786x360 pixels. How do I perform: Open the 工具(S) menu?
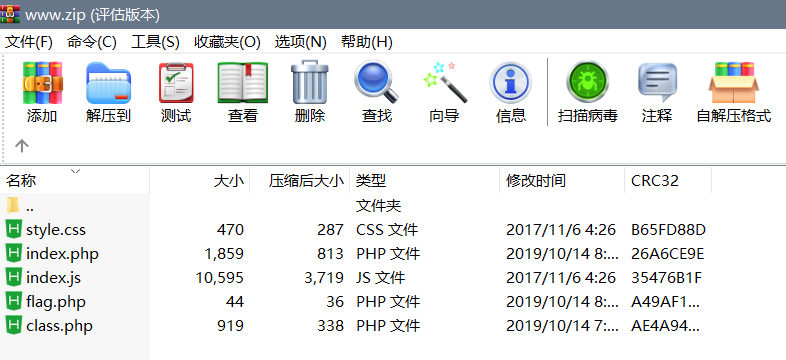click(x=155, y=42)
